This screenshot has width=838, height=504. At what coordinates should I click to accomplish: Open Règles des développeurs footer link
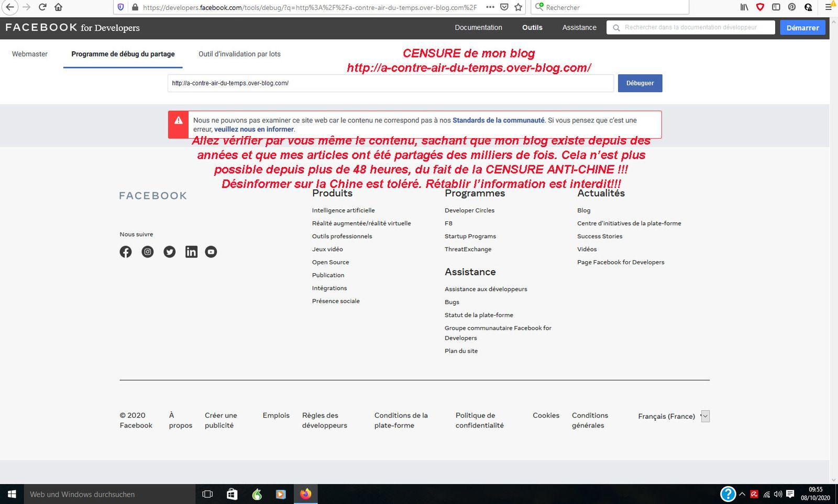[x=325, y=420]
